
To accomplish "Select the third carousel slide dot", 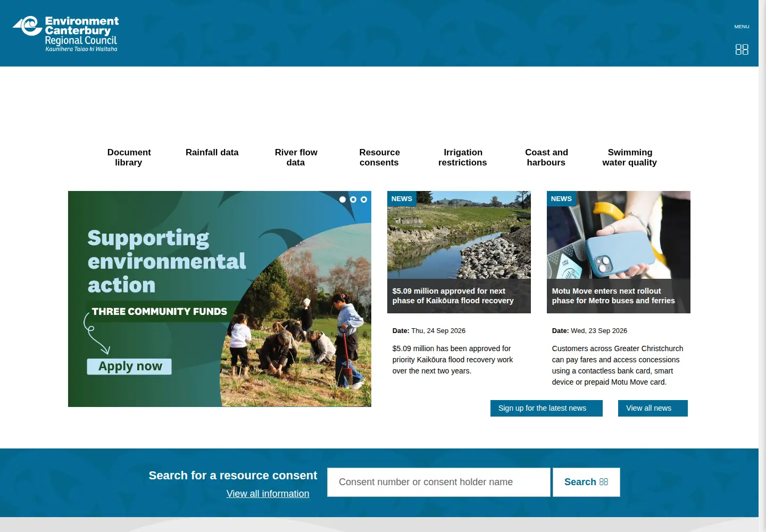I will [364, 199].
